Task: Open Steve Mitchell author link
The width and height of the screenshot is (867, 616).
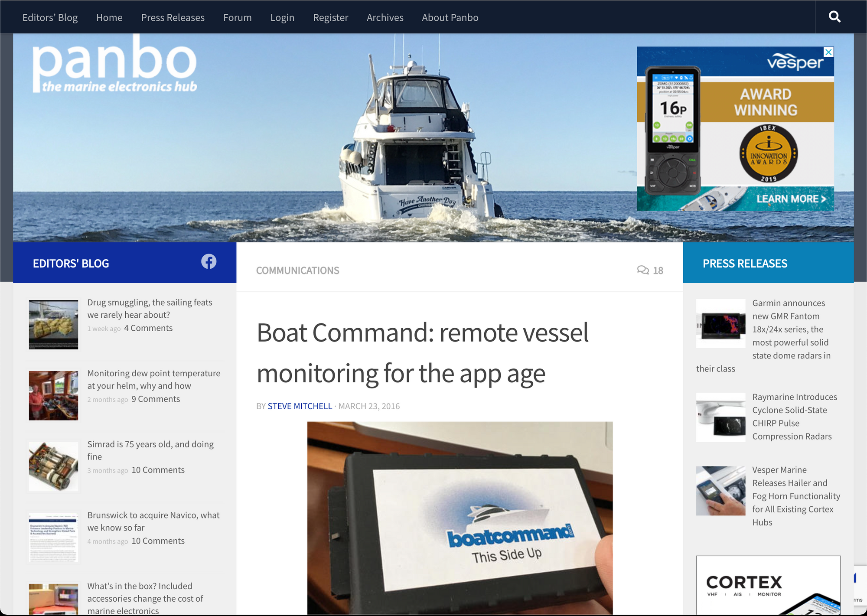Action: tap(300, 406)
